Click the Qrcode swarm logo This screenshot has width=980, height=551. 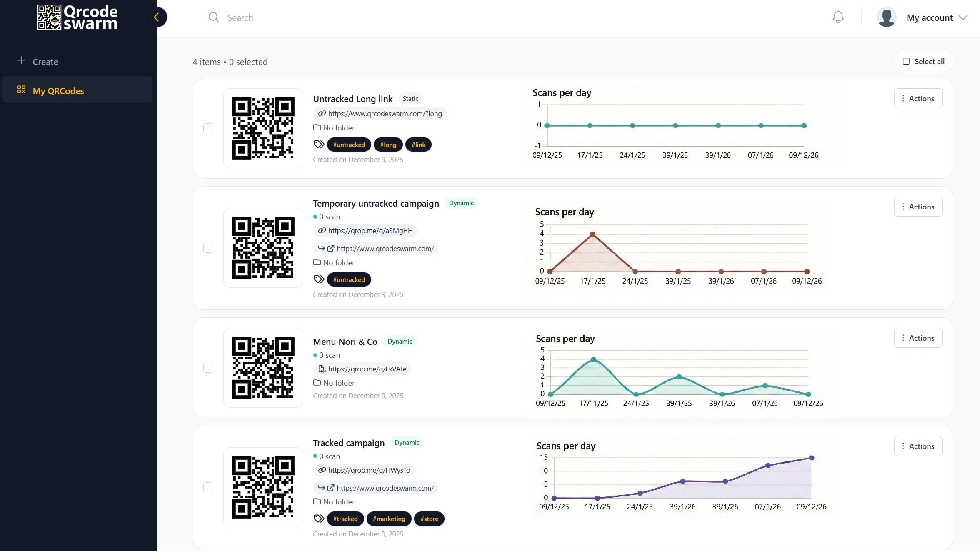(x=77, y=17)
